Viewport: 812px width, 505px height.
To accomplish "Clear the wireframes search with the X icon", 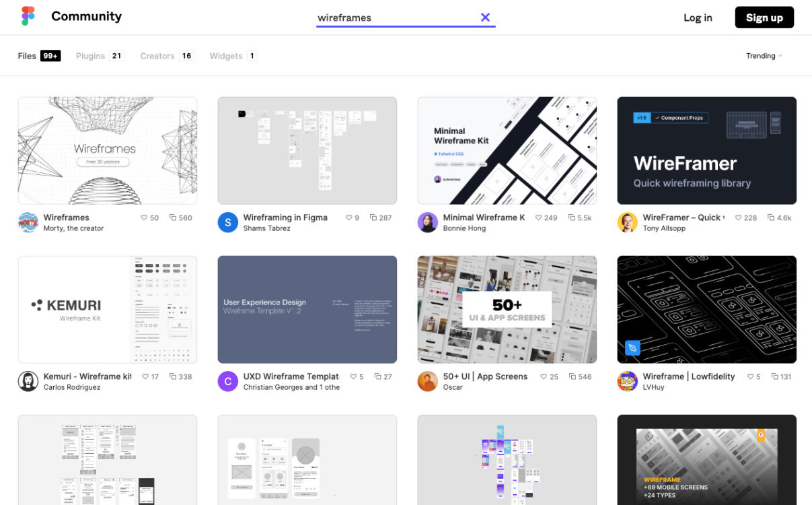I will click(x=485, y=18).
